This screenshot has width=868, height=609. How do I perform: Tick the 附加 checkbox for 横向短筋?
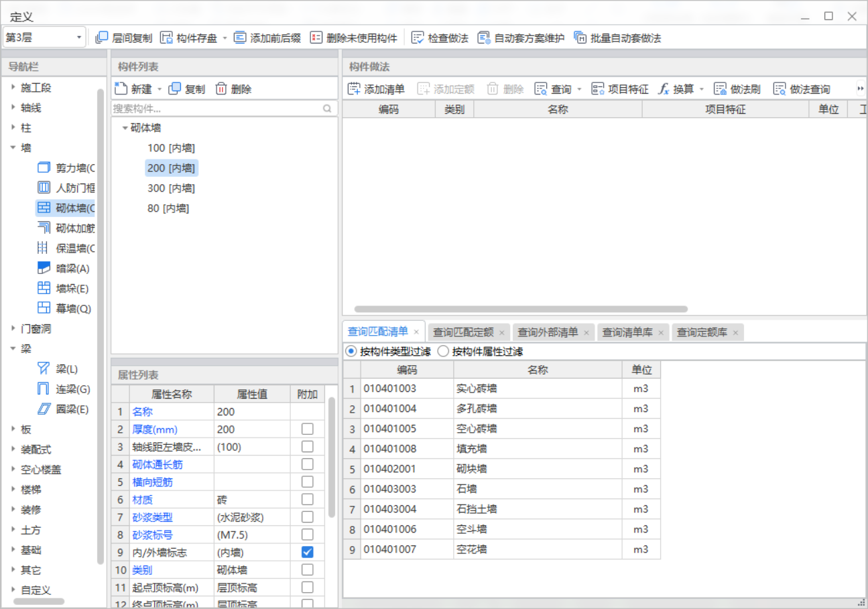(307, 482)
